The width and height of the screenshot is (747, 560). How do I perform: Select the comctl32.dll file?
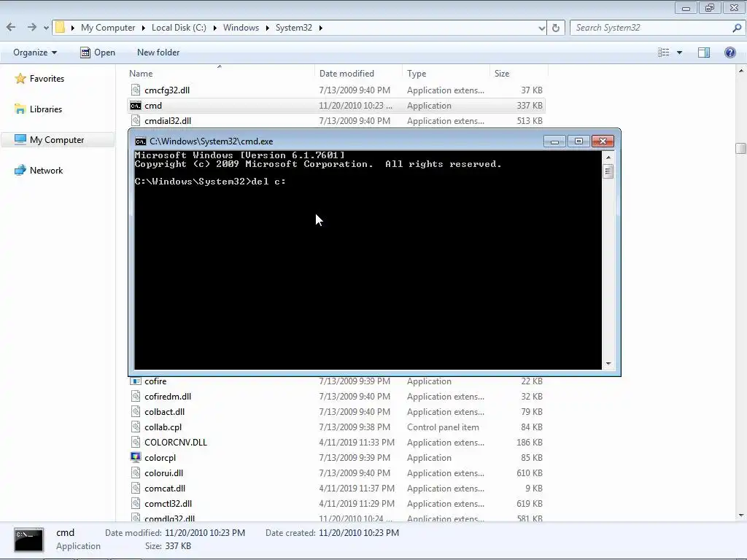(x=169, y=503)
